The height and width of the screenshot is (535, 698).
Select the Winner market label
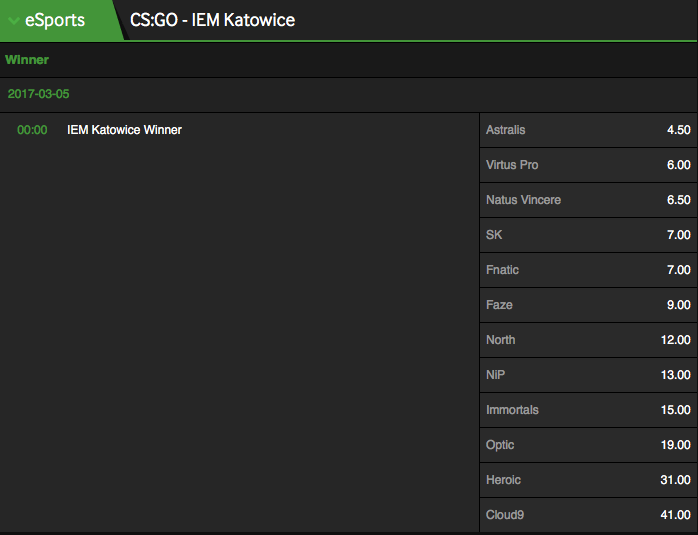click(27, 60)
